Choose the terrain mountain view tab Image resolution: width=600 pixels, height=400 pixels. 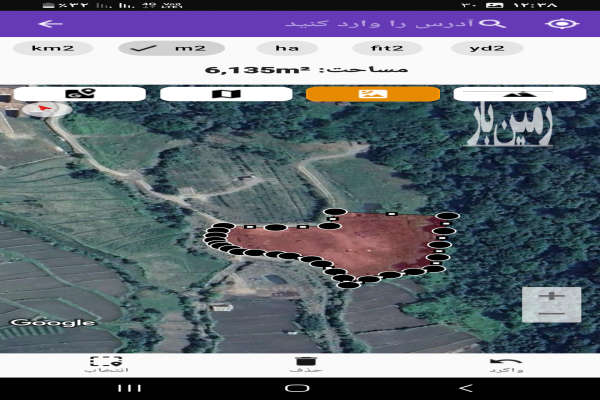519,94
